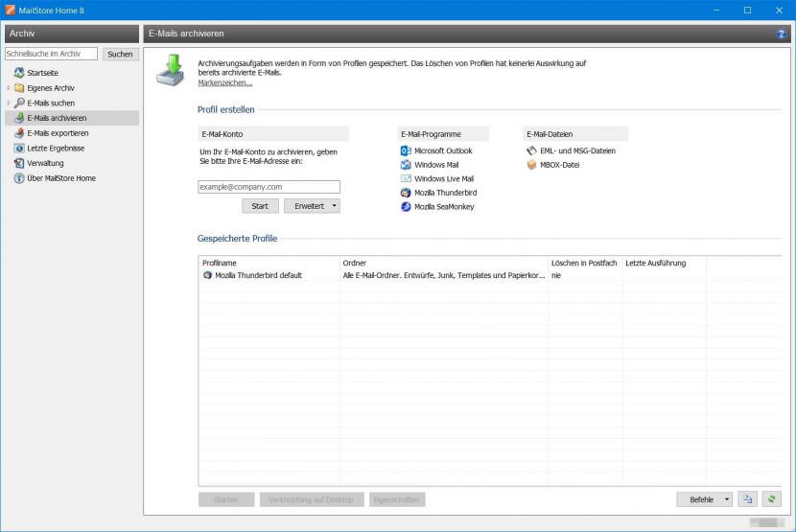Select Windows Live Mail text link
This screenshot has width=796, height=532.
click(x=444, y=178)
